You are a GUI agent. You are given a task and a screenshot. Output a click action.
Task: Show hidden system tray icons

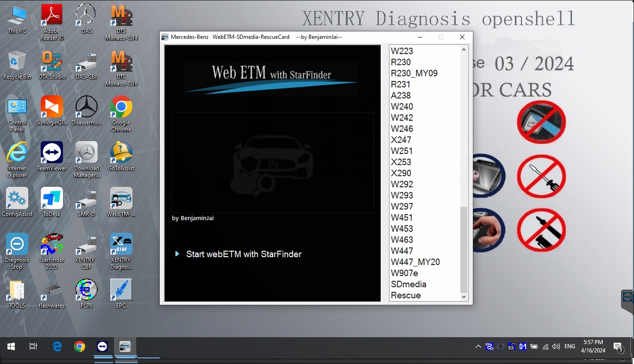point(478,346)
